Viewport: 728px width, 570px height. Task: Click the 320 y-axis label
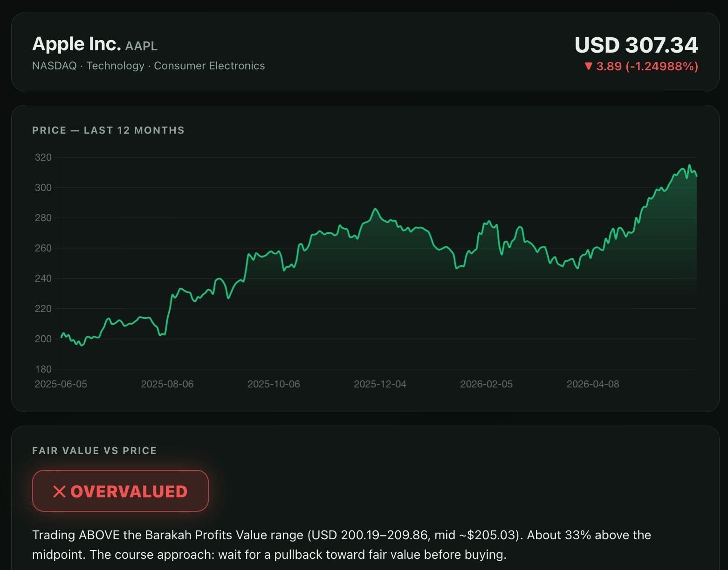[x=43, y=157]
